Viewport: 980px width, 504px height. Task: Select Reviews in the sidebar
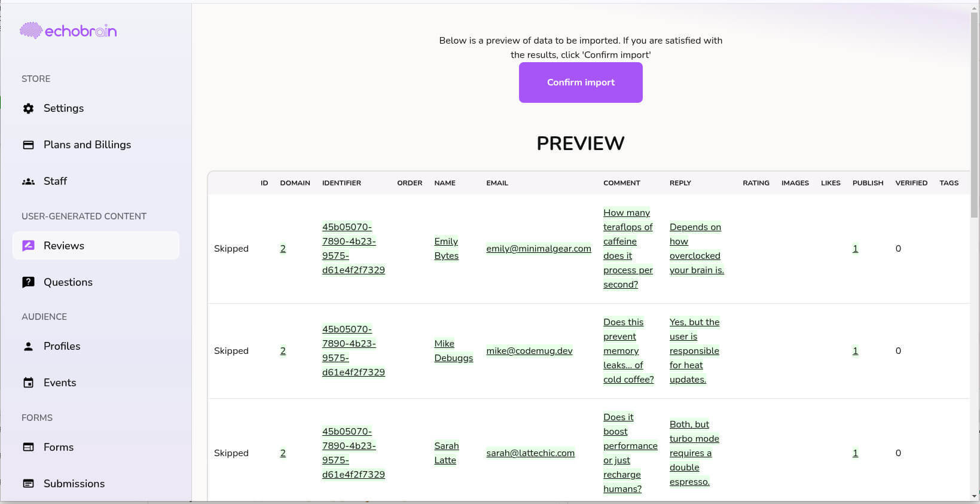[x=96, y=246]
